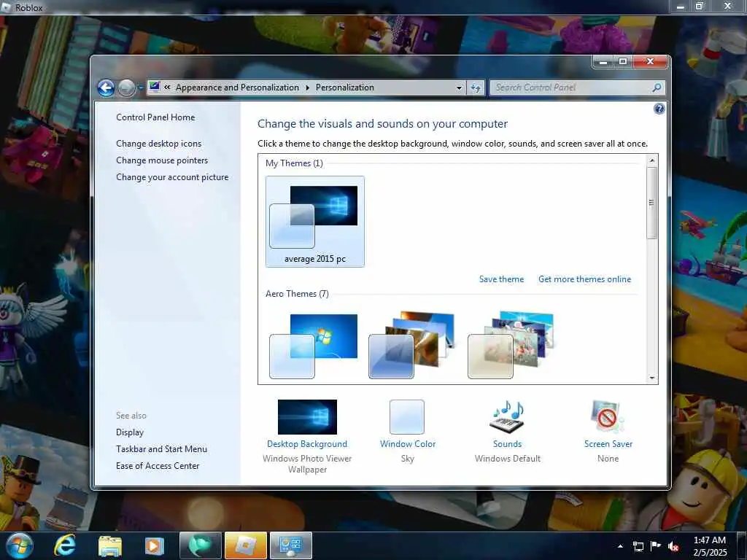Screen dimensions: 747x560
Task: Open Windows Media Player on taskbar
Action: pyautogui.click(x=154, y=546)
